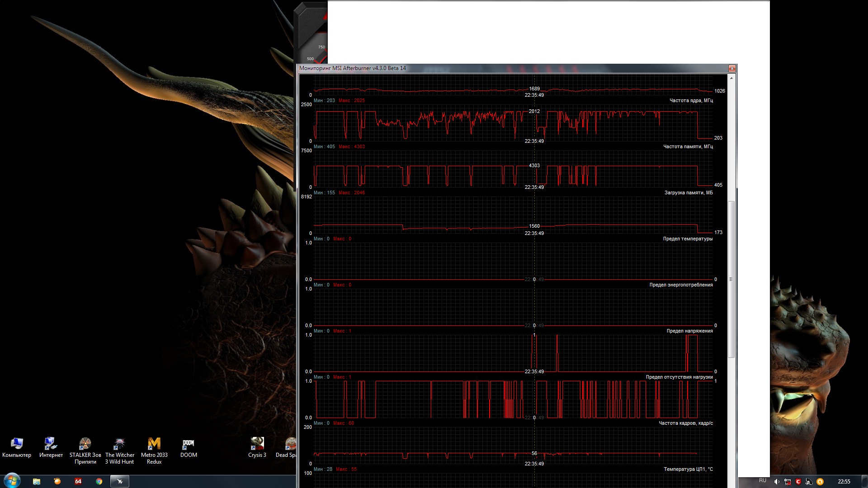The height and width of the screenshot is (488, 868).
Task: Click the network connection tray icon
Action: (x=788, y=482)
